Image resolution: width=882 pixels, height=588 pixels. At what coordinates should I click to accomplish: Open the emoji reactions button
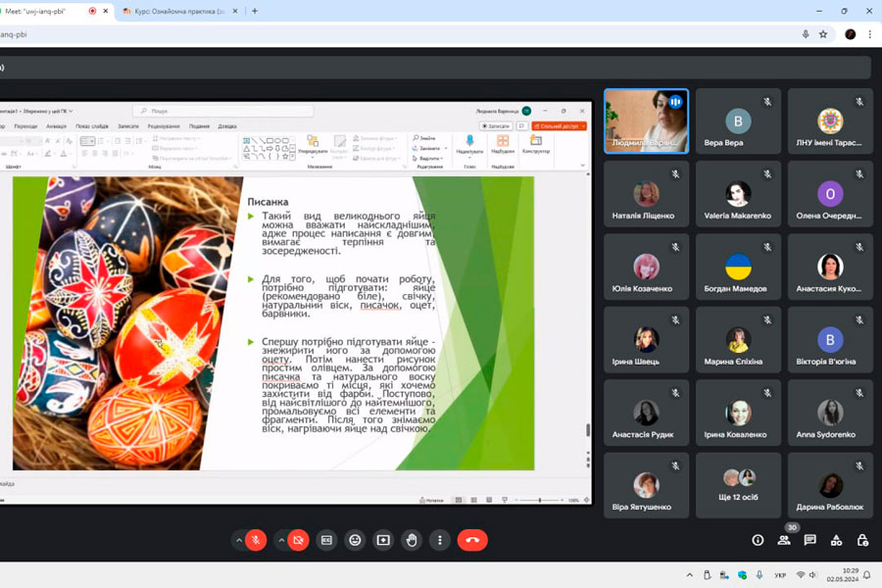click(x=355, y=540)
